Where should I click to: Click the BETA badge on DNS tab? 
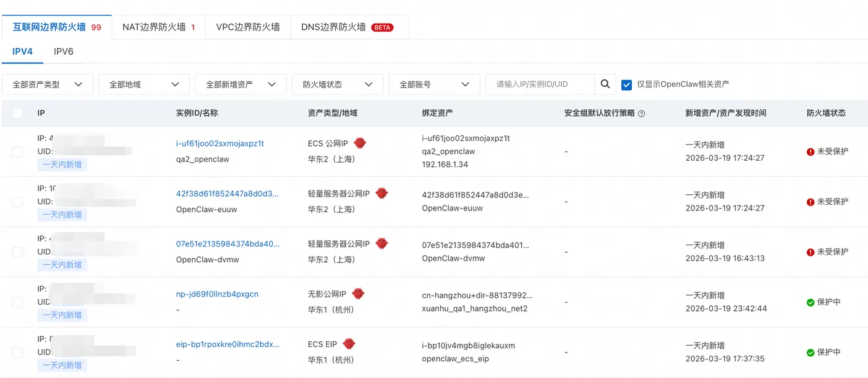pos(382,27)
